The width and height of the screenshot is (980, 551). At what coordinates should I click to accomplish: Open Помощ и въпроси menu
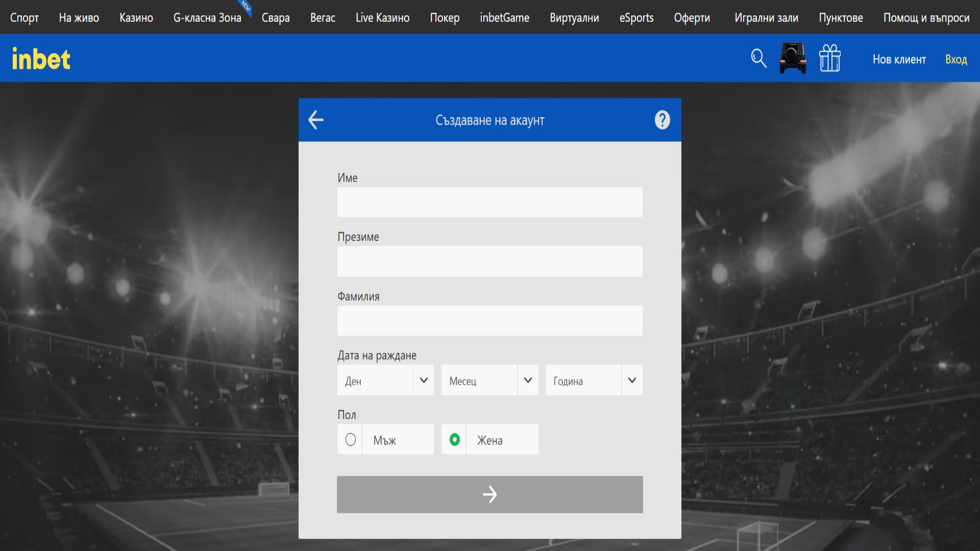926,17
